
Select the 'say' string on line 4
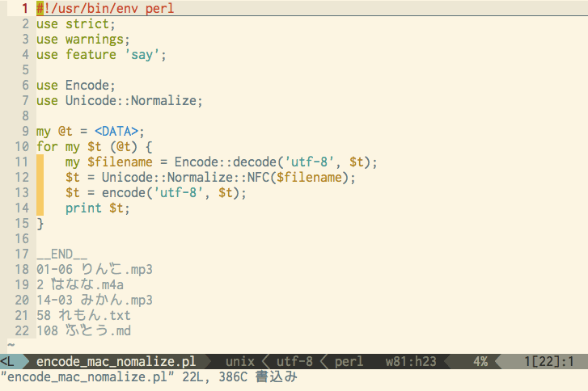(142, 55)
